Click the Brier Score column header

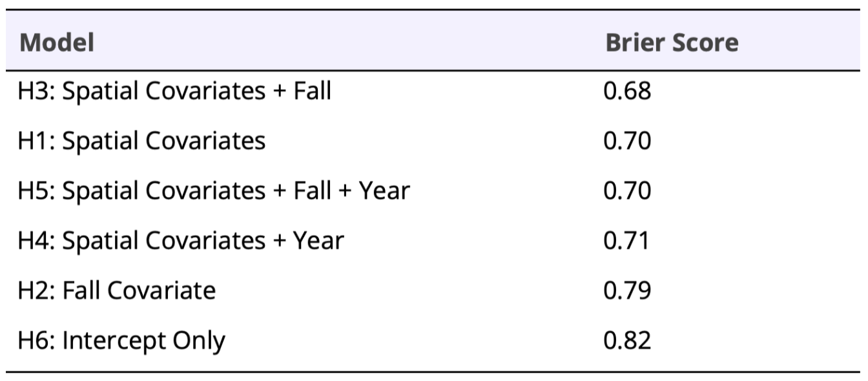[x=672, y=43]
